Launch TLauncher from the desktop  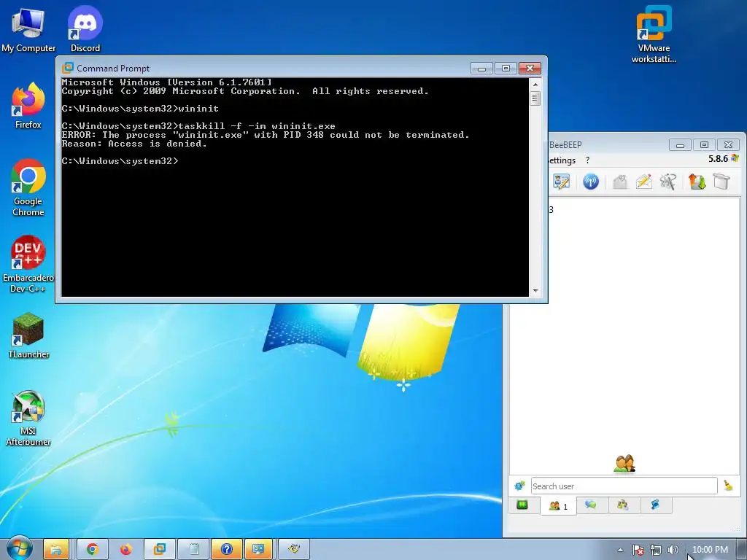click(x=28, y=335)
